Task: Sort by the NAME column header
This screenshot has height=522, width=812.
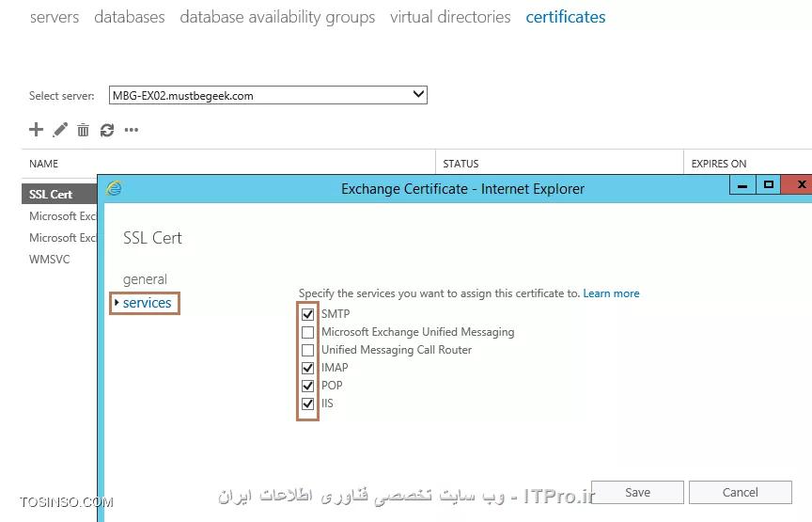Action: (43, 164)
